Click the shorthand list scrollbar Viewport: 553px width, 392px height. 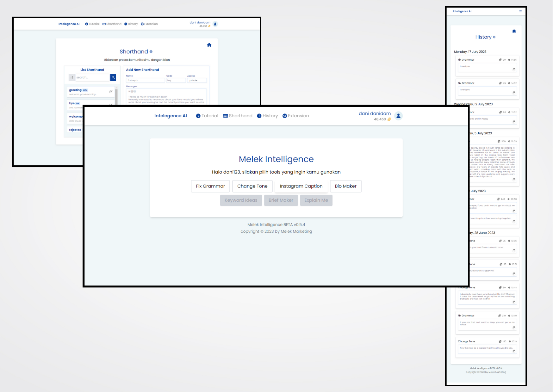pyautogui.click(x=116, y=96)
